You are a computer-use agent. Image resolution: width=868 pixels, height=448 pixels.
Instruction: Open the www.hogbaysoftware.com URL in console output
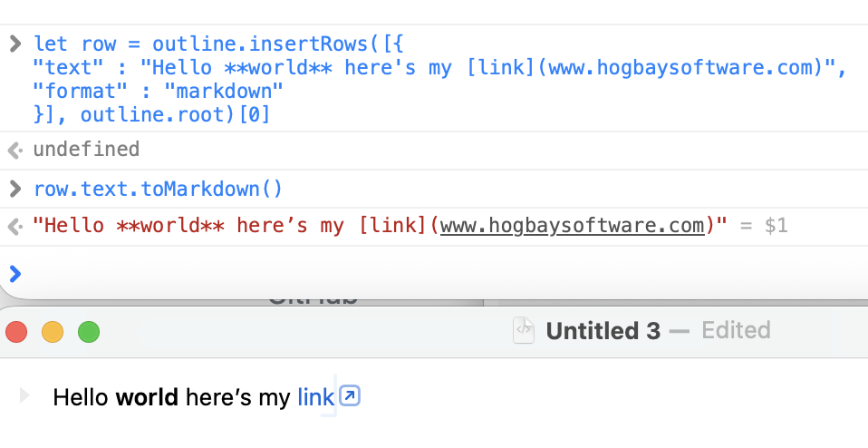[x=572, y=226]
